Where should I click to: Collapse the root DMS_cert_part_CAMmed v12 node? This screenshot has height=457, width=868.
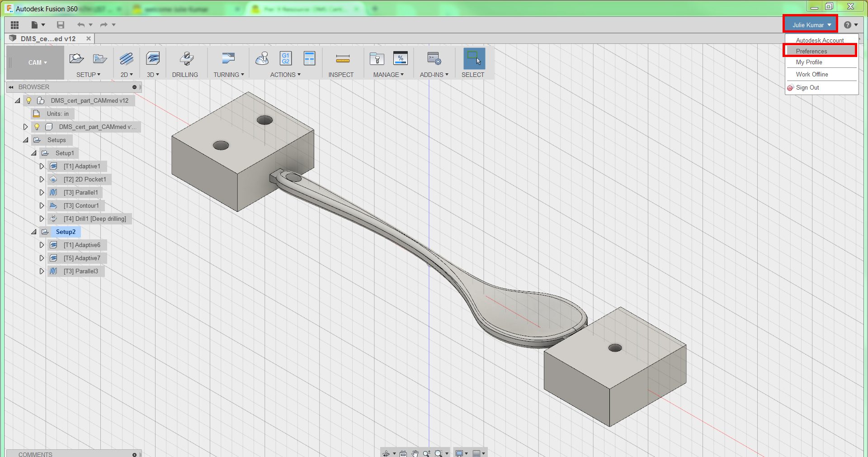tap(18, 100)
